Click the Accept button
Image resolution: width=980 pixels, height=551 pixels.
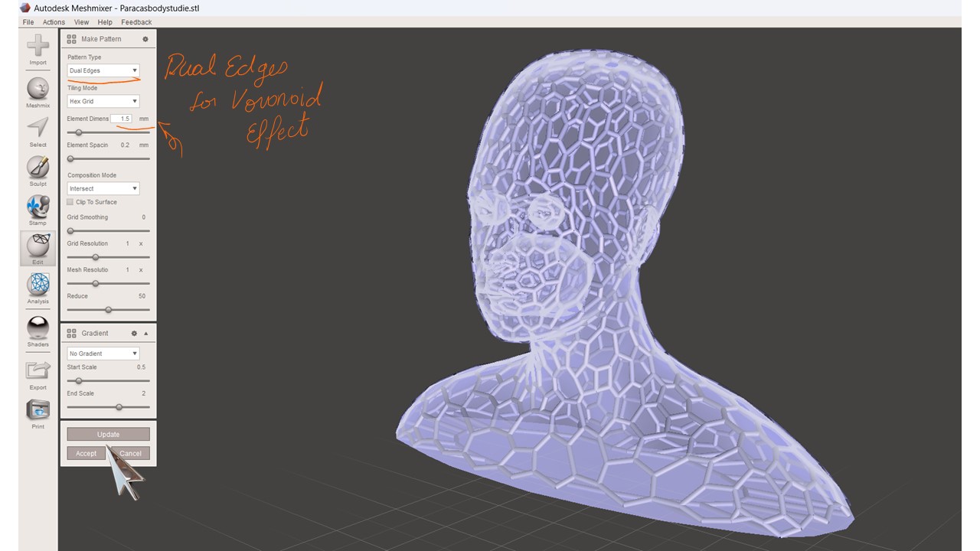tap(86, 453)
